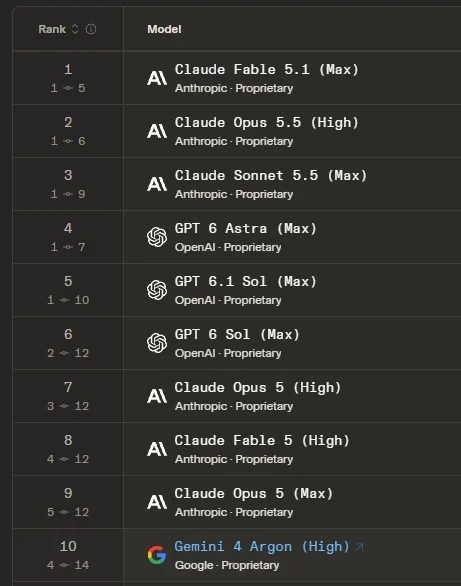Select the Claude Fable 5 (High) row
This screenshot has width=461, height=586.
[237, 449]
